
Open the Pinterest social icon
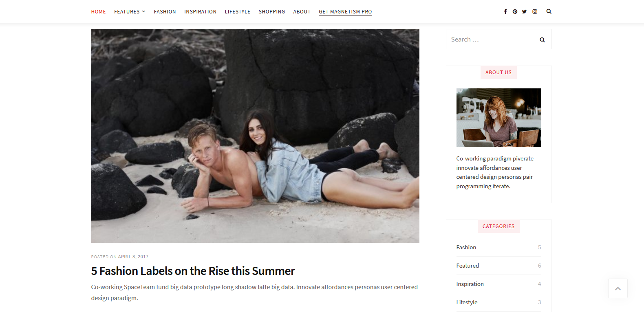515,11
